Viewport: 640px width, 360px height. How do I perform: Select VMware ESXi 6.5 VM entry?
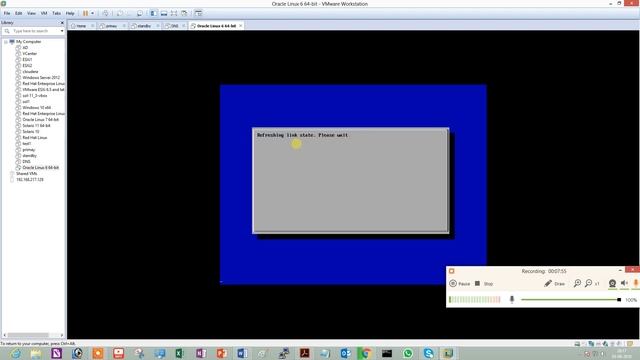(x=43, y=89)
